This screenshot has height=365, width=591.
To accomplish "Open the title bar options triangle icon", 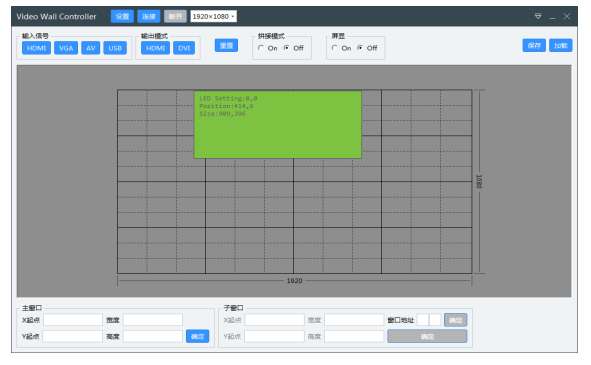I will click(538, 16).
